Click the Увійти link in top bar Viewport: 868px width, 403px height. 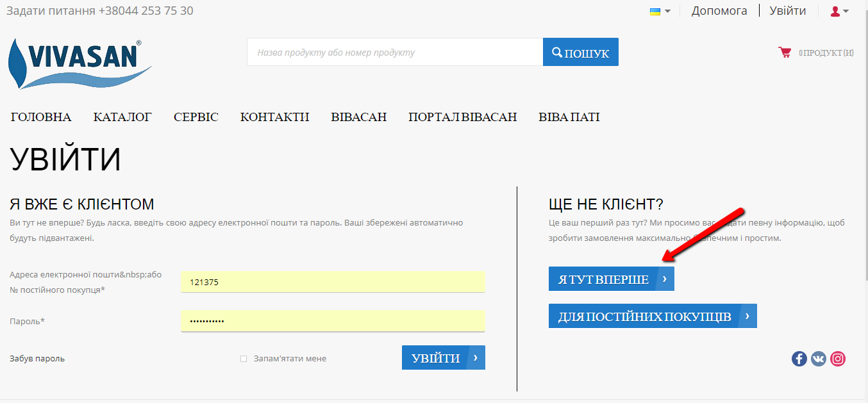pos(788,11)
